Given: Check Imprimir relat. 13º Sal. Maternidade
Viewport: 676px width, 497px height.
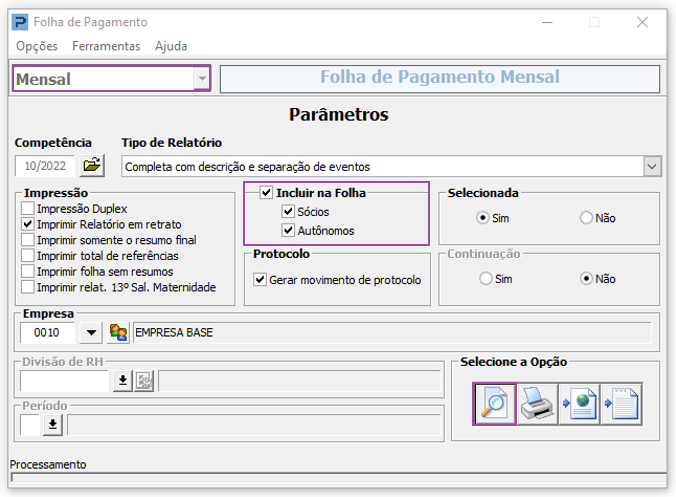Looking at the screenshot, I should [28, 287].
